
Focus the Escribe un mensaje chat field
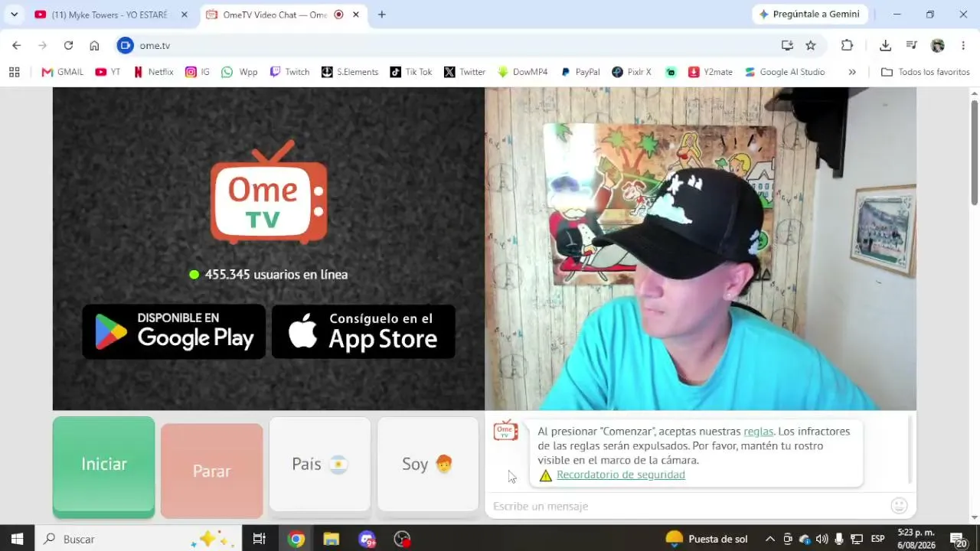689,506
